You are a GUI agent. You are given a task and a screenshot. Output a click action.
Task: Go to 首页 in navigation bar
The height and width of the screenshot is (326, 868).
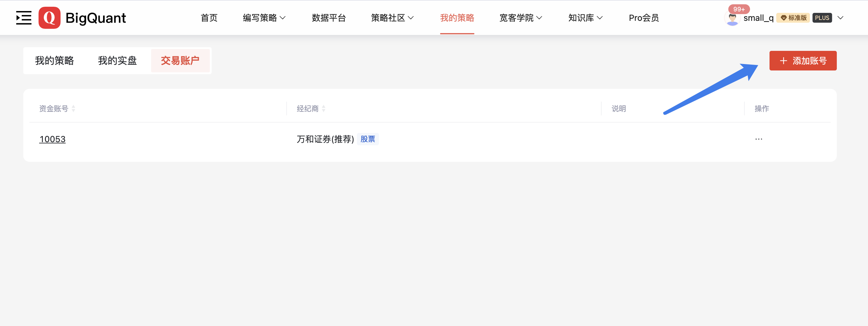(209, 18)
